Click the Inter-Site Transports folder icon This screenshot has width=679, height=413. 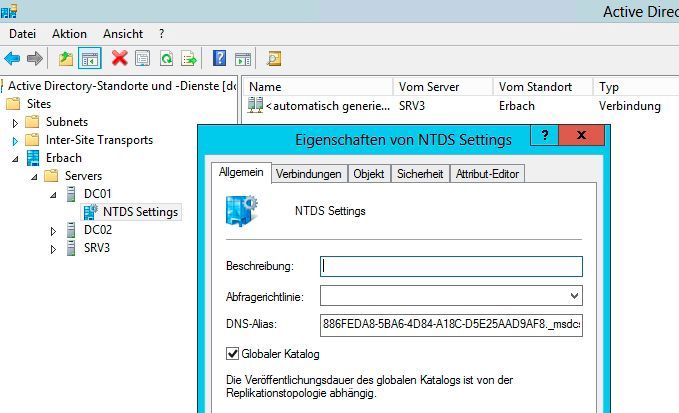(32, 140)
